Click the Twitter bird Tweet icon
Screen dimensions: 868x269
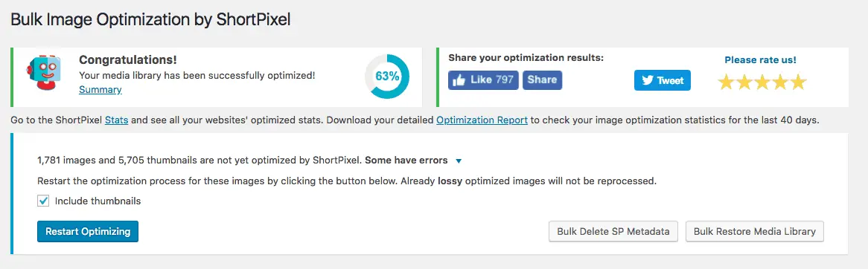tap(648, 81)
